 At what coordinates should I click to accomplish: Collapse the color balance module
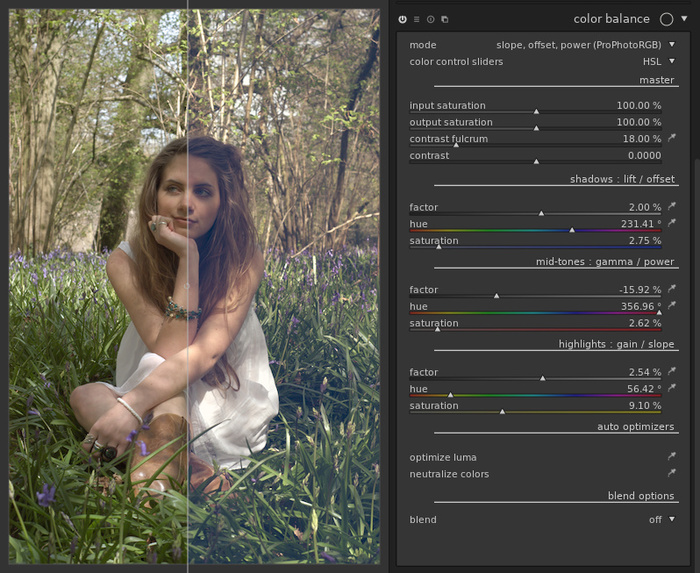click(x=684, y=19)
